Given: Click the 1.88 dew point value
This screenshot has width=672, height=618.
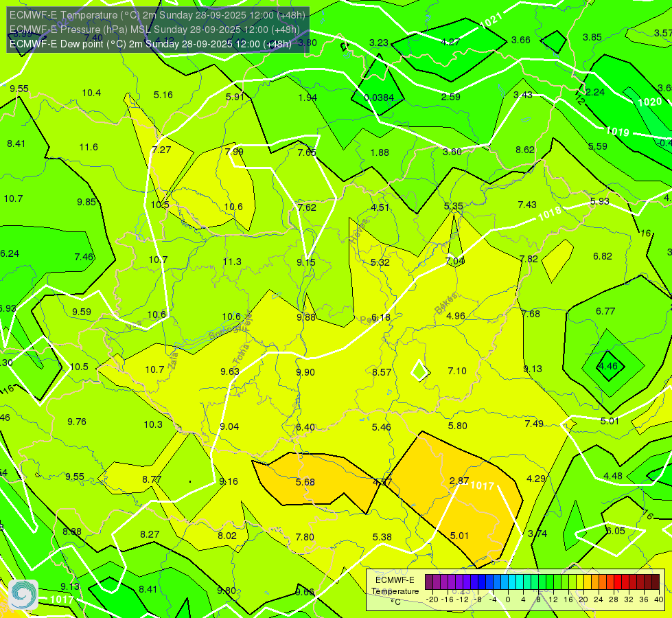Looking at the screenshot, I should [x=380, y=152].
